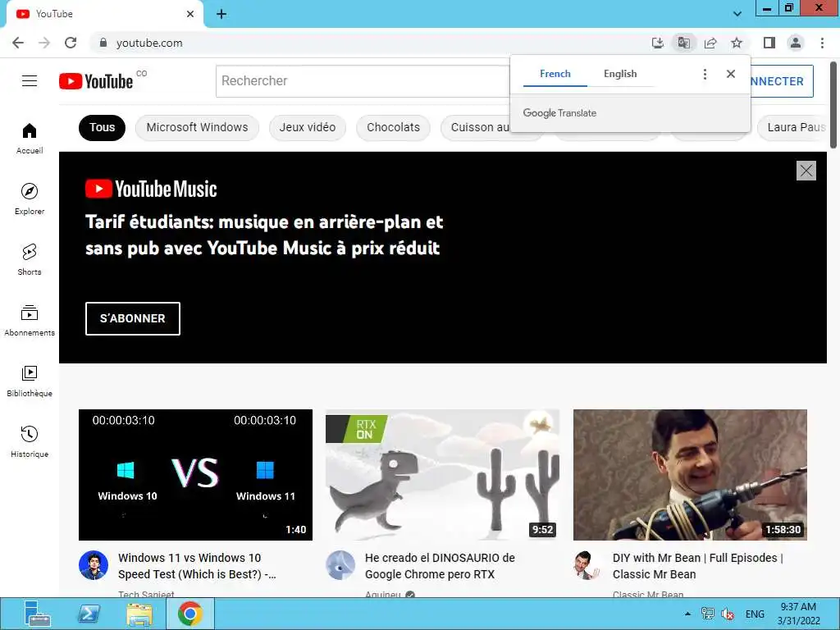Click the share page icon
Image resolution: width=840 pixels, height=630 pixels.
pos(710,43)
